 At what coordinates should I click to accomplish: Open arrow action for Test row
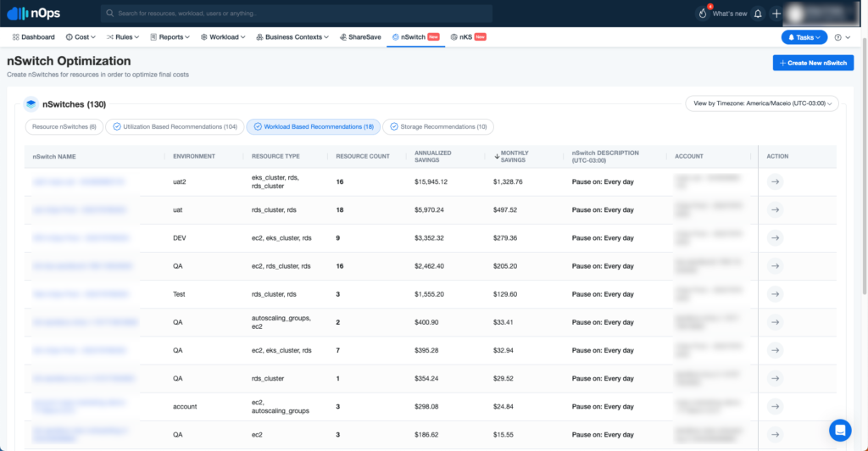[775, 294]
